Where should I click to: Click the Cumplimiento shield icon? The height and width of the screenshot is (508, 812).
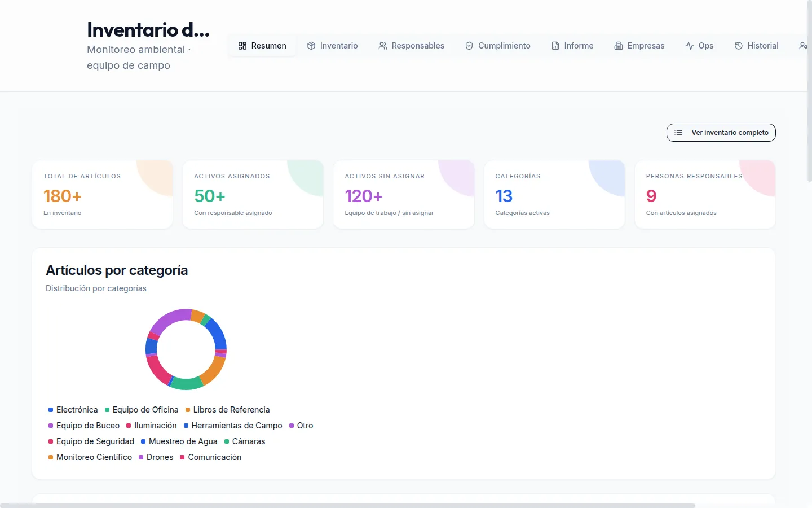[469, 46]
